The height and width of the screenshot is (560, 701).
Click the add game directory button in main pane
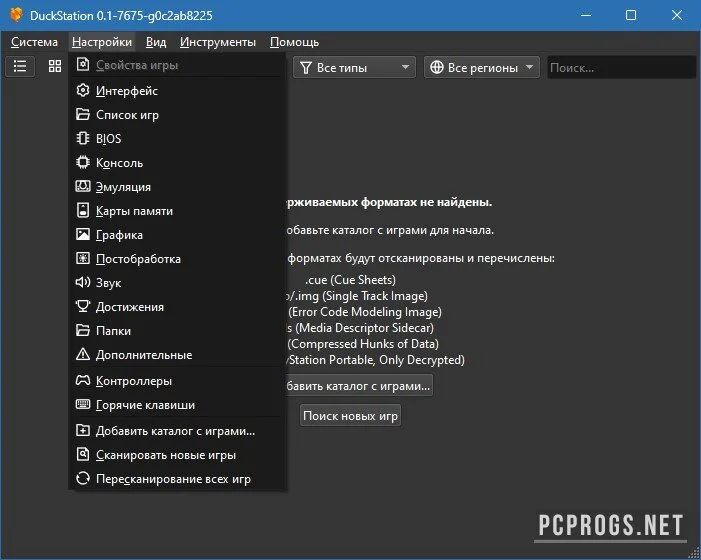coord(359,385)
